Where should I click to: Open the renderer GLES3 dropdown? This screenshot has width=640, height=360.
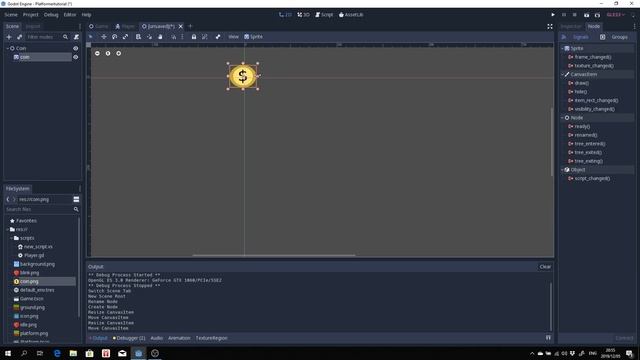coord(616,15)
